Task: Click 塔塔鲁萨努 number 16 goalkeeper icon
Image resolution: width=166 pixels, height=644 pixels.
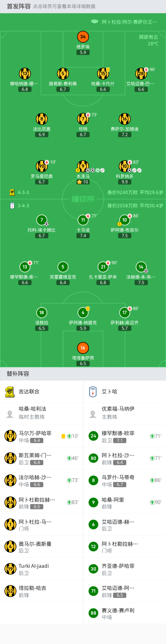Action: click(x=83, y=347)
